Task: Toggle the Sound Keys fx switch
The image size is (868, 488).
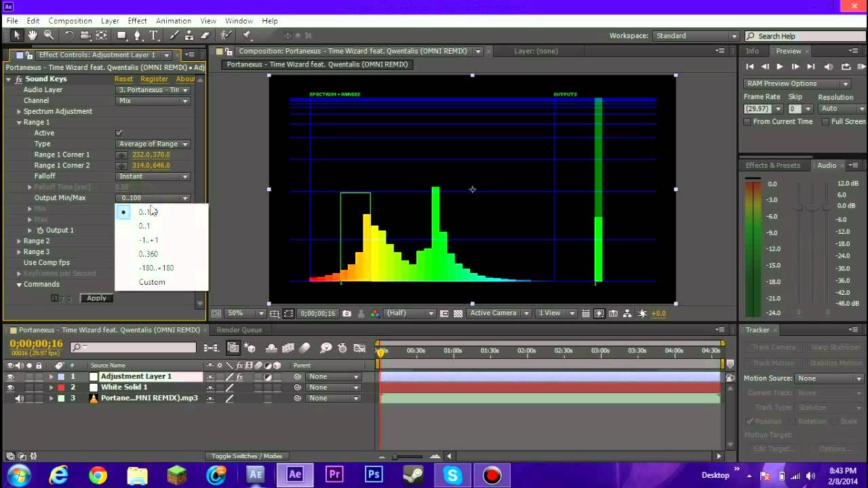Action: [x=19, y=79]
